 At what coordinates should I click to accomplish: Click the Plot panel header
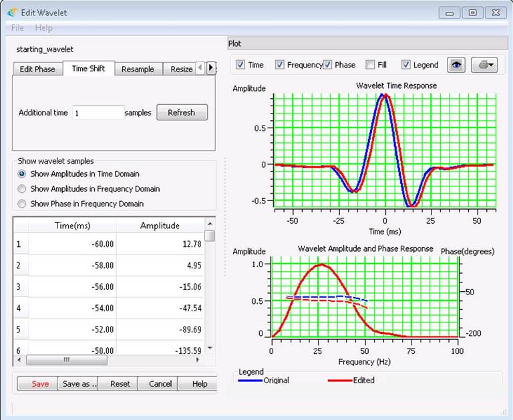point(367,43)
